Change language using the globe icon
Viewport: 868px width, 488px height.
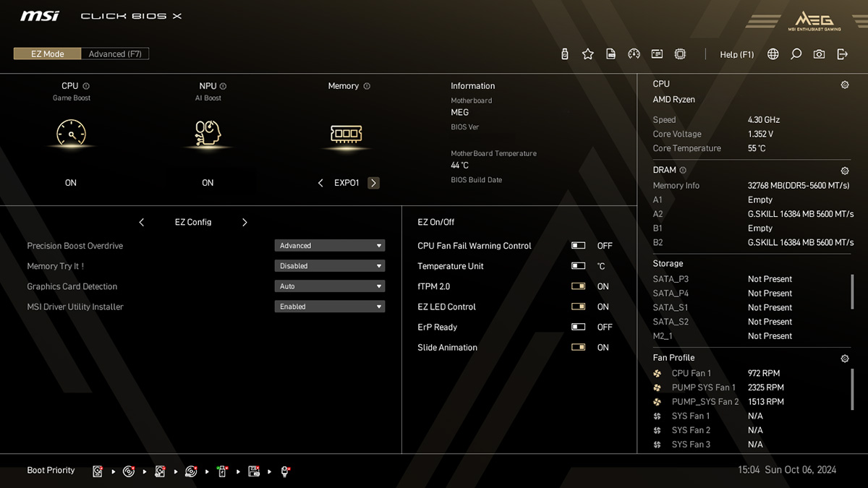pyautogui.click(x=773, y=53)
